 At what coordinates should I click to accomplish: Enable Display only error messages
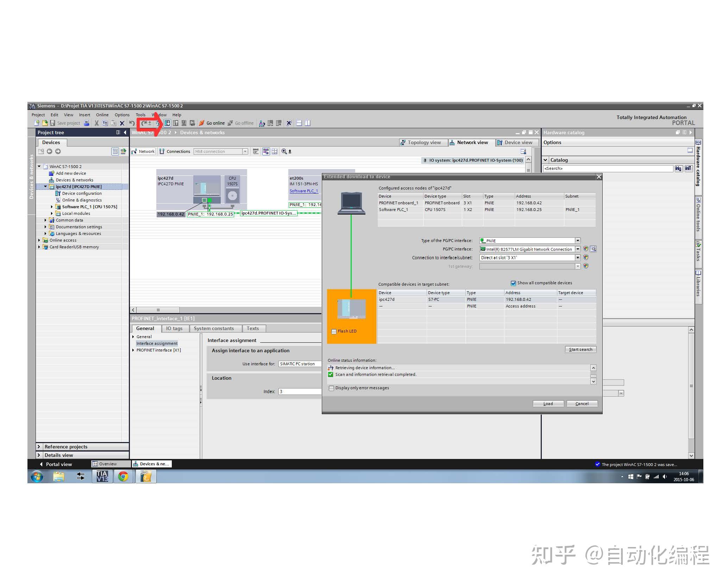tap(331, 388)
